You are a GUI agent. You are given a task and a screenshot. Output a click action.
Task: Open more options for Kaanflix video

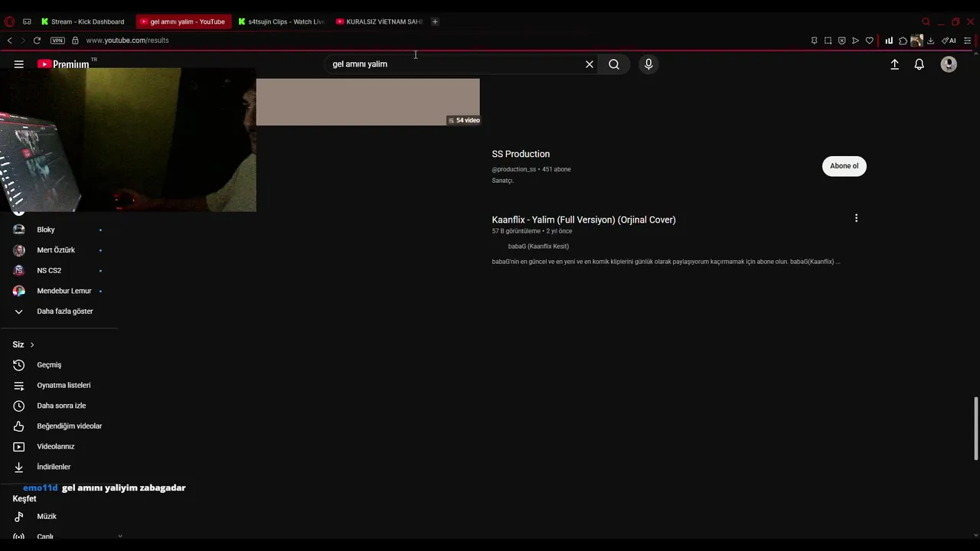(856, 218)
